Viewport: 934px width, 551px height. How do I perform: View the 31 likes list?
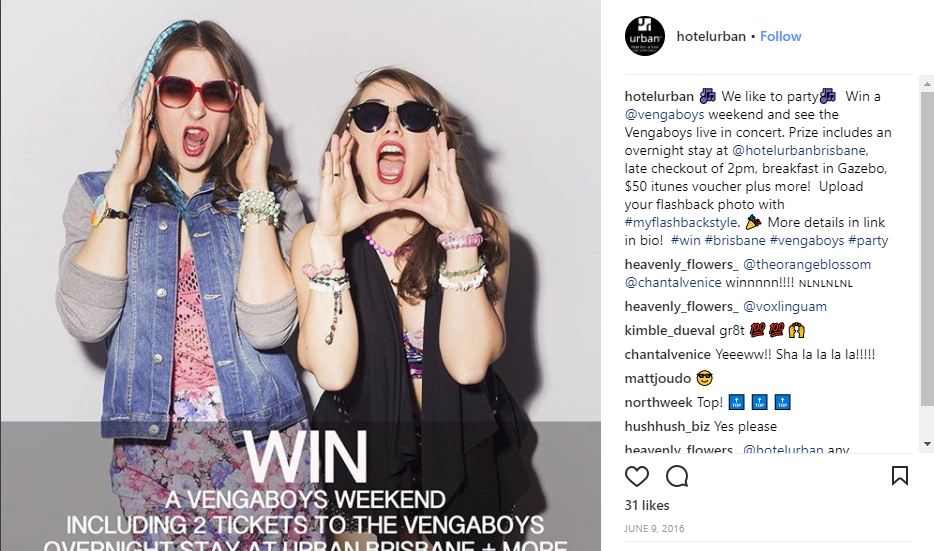[x=647, y=505]
